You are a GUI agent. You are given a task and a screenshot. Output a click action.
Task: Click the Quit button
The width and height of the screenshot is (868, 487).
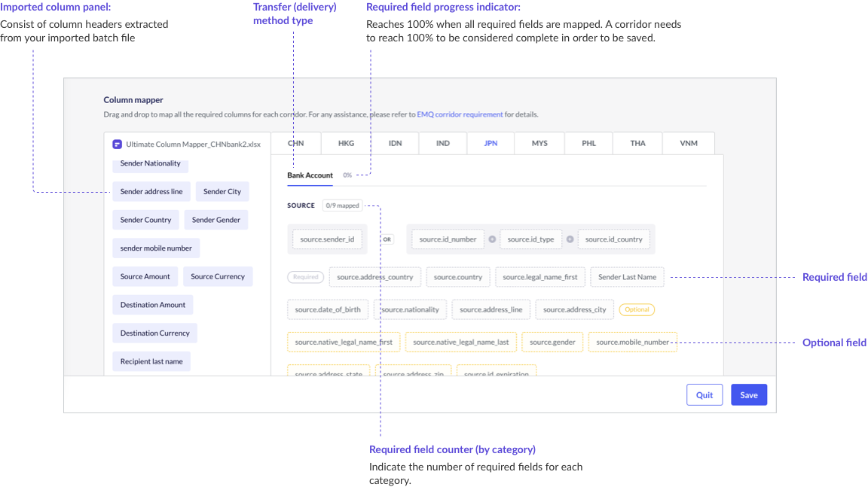[x=704, y=394]
